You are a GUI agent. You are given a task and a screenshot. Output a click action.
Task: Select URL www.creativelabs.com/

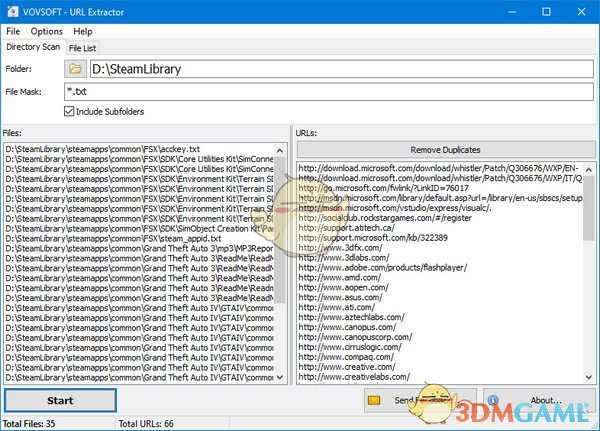click(440, 377)
